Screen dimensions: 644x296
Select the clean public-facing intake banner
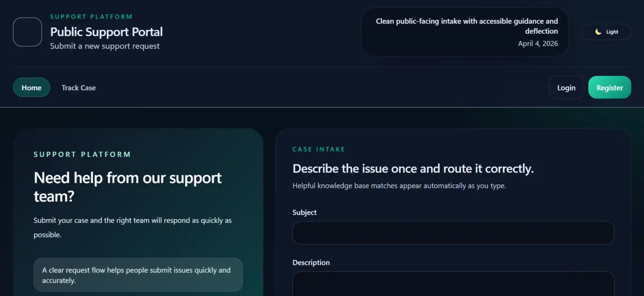click(465, 26)
